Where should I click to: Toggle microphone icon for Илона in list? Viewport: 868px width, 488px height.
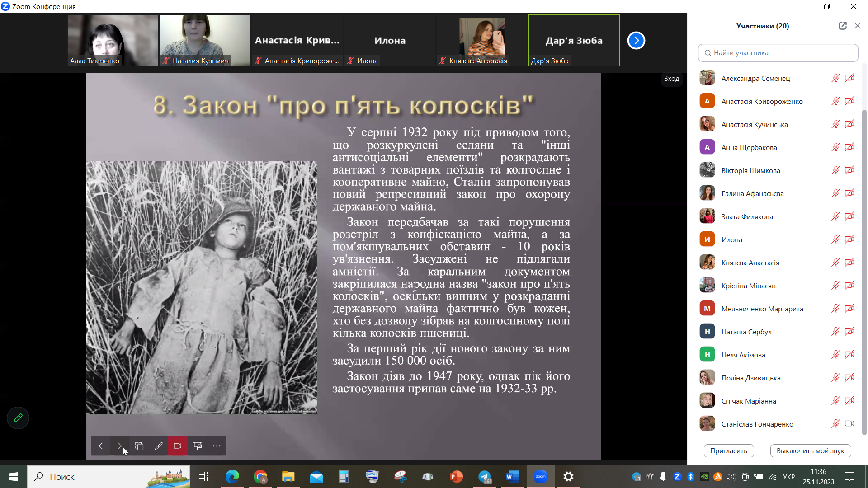point(835,239)
